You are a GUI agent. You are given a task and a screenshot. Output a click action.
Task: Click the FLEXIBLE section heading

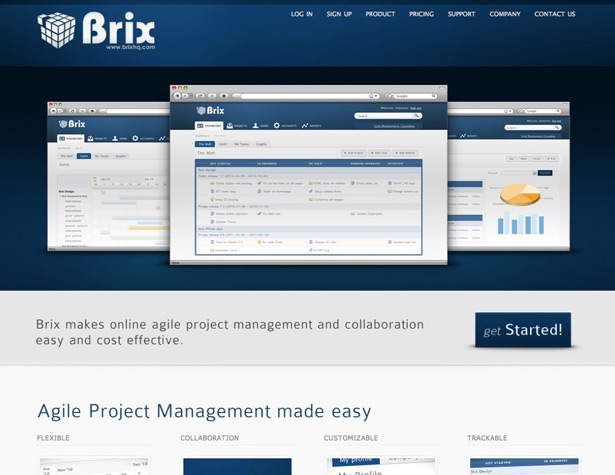(x=53, y=438)
